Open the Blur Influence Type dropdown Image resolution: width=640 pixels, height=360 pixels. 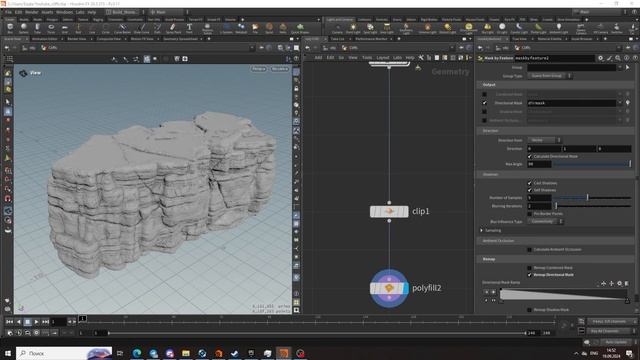(x=545, y=221)
